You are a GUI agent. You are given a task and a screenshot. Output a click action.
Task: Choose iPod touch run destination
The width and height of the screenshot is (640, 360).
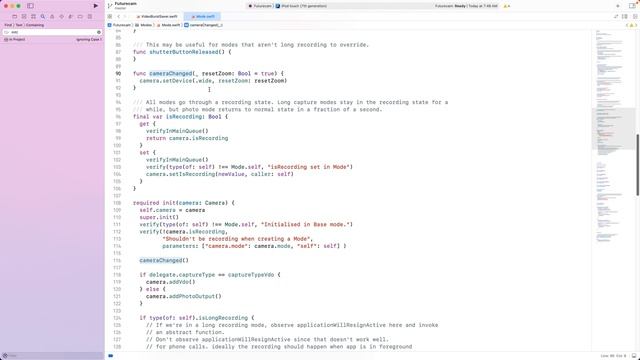tap(302, 6)
